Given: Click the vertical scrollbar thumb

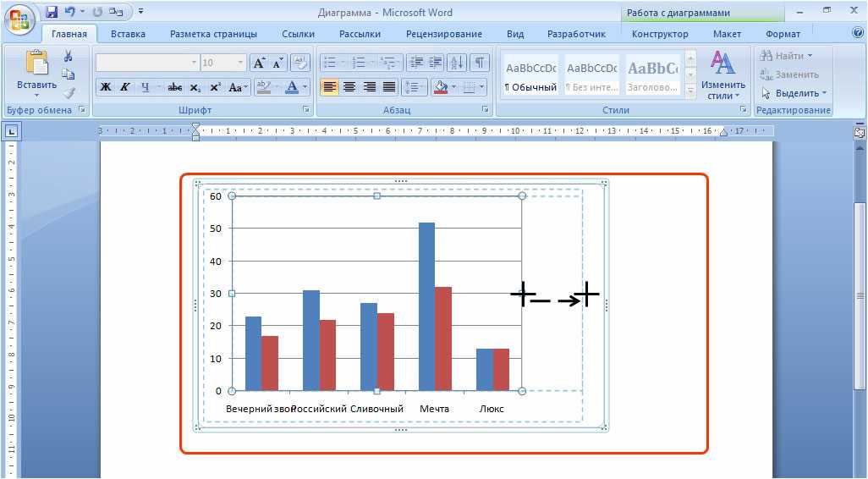Looking at the screenshot, I should tap(860, 295).
